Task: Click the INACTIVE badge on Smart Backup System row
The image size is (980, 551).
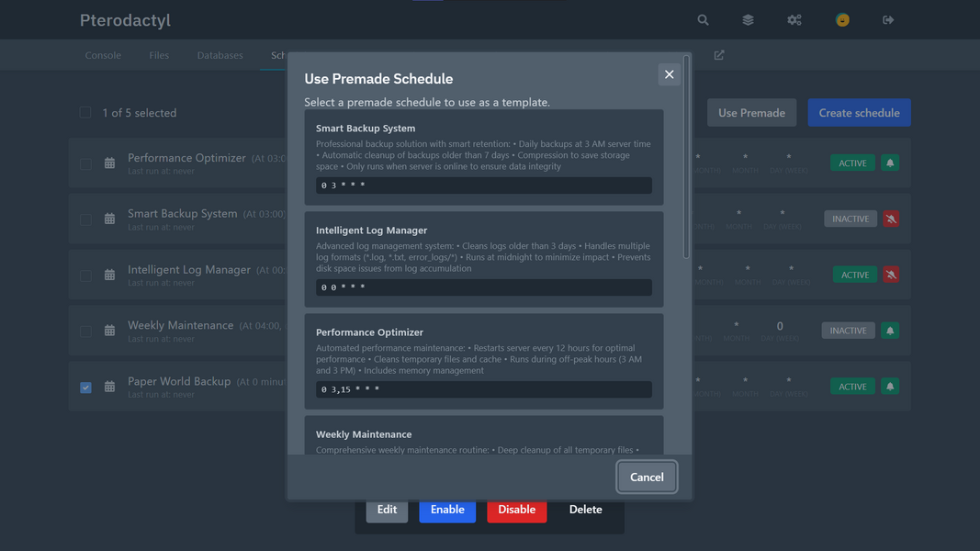Action: tap(850, 219)
